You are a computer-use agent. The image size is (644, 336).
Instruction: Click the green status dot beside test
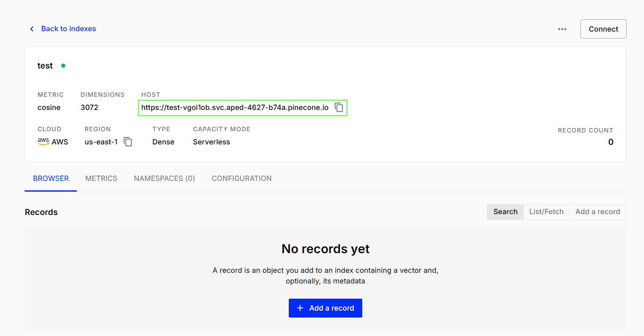[63, 66]
